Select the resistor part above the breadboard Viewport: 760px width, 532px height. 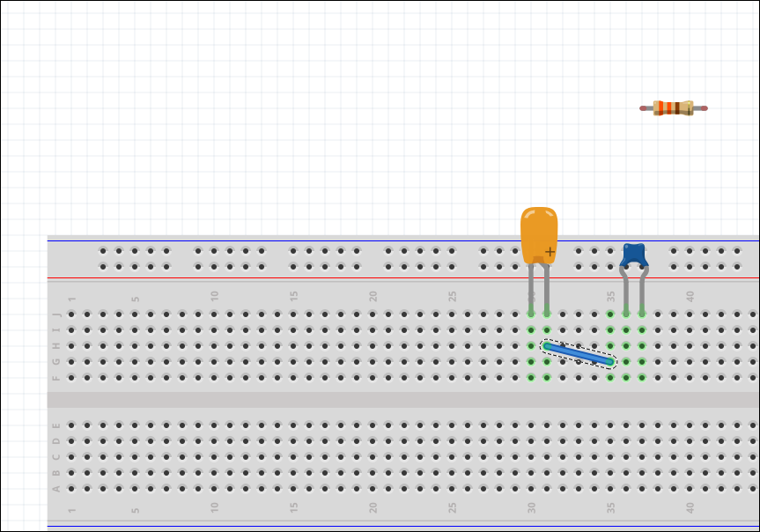673,108
